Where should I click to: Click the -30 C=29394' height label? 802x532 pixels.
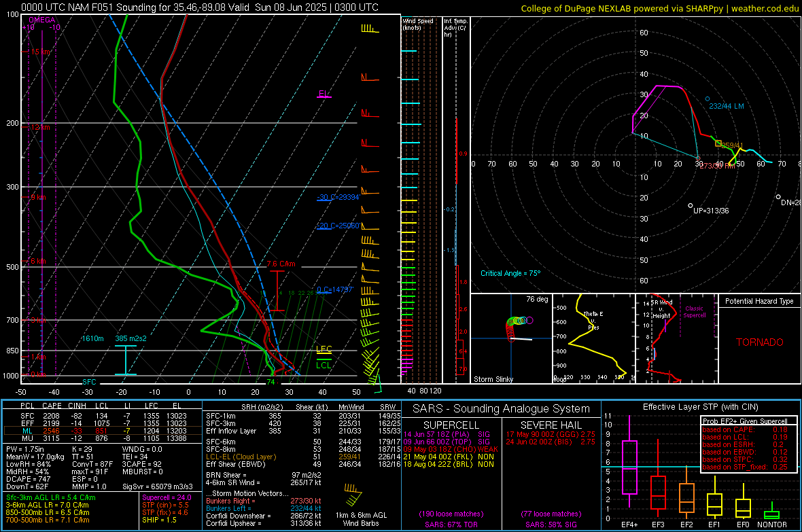(x=338, y=197)
